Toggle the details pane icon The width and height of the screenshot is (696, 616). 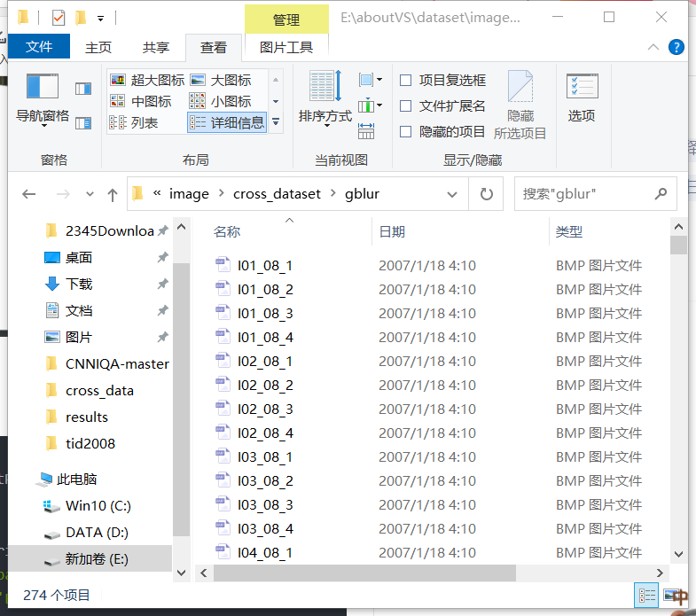tap(83, 123)
